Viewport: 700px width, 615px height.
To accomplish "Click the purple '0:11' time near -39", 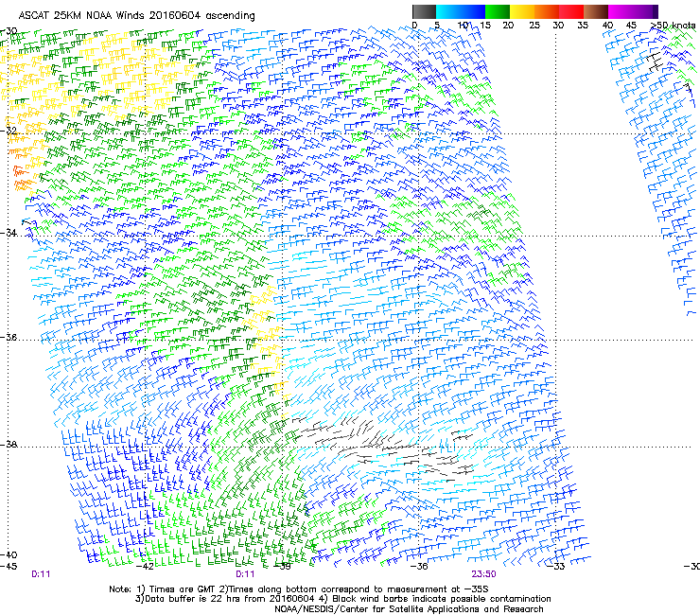I will 245,574.
